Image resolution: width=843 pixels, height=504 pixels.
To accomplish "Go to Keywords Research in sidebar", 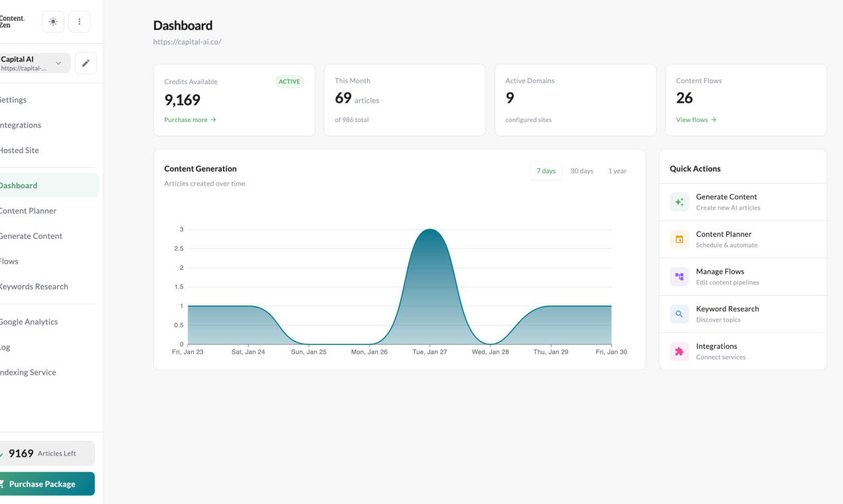I will (x=33, y=286).
